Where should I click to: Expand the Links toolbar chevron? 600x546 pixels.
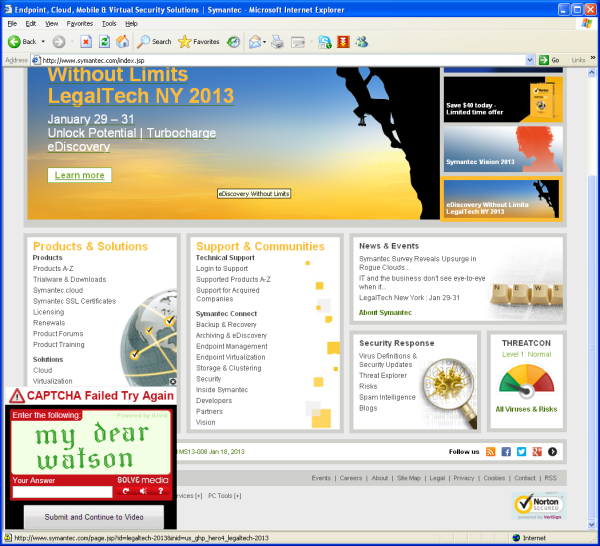tap(593, 58)
